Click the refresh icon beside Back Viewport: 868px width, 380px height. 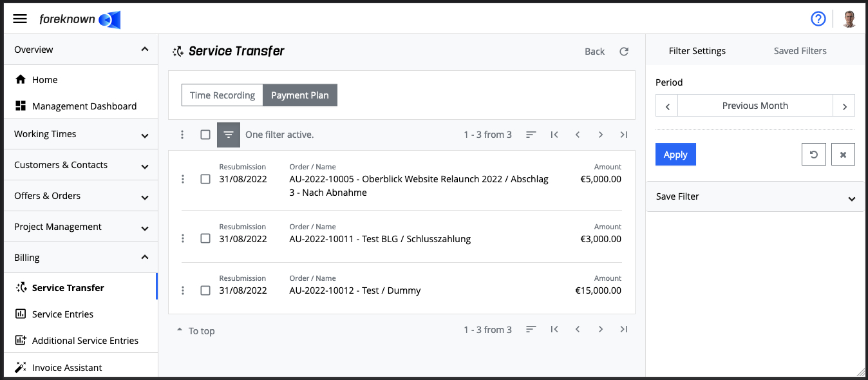click(623, 52)
